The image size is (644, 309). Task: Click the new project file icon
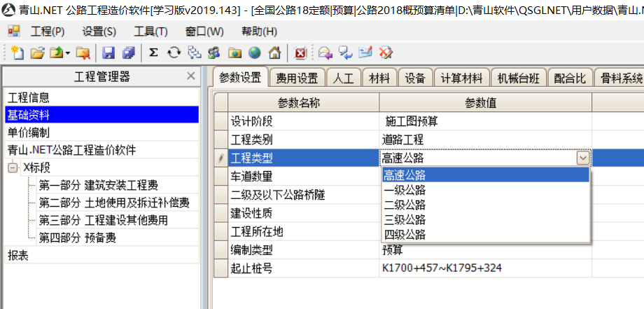click(17, 53)
